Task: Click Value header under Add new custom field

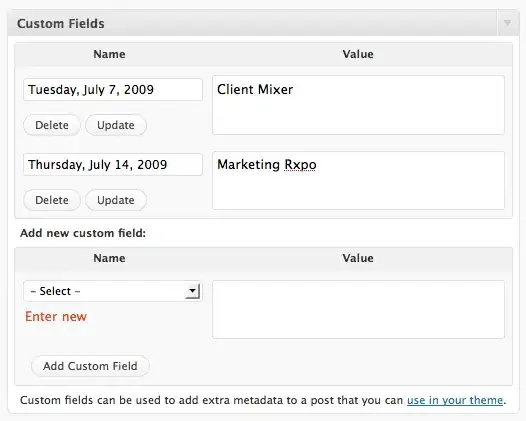Action: [x=358, y=258]
